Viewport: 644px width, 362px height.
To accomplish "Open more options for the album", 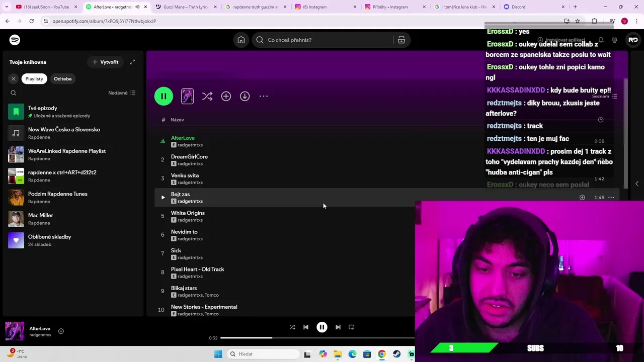I will tap(264, 96).
